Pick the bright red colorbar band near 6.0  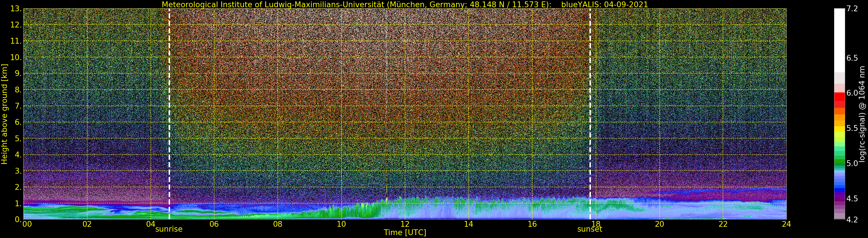click(x=839, y=96)
